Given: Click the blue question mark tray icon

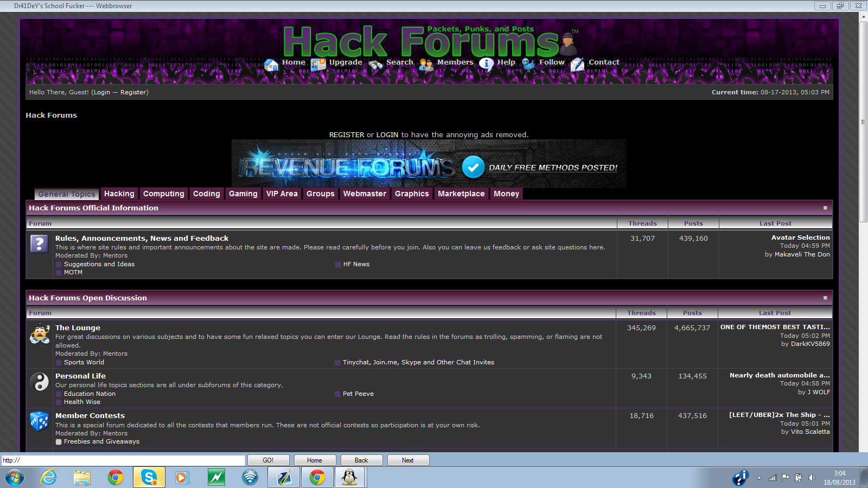Looking at the screenshot, I should 741,478.
